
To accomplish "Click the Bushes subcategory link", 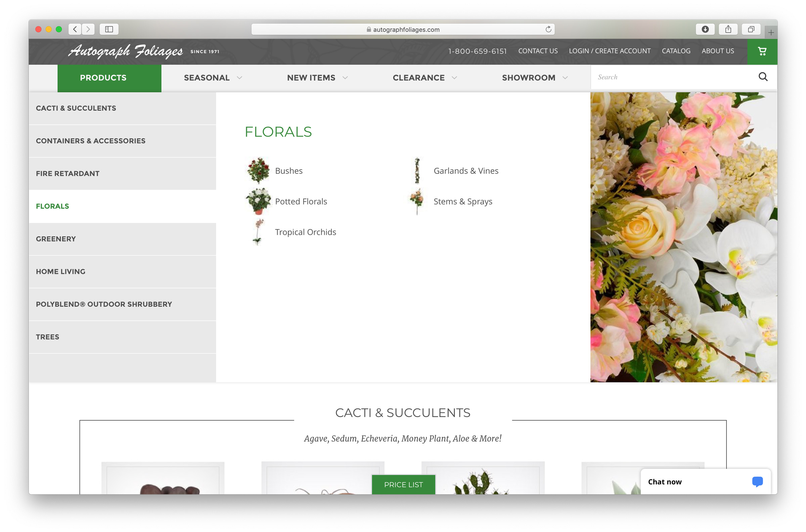I will (x=289, y=170).
